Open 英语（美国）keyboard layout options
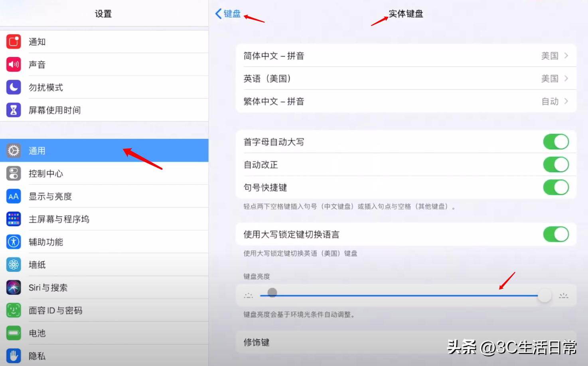588x366 pixels. pyautogui.click(x=405, y=79)
